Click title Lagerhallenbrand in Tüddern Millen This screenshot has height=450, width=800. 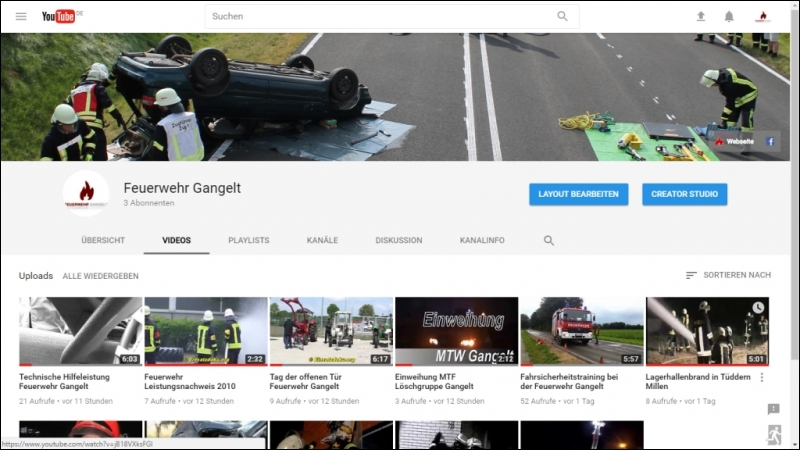[x=698, y=382]
